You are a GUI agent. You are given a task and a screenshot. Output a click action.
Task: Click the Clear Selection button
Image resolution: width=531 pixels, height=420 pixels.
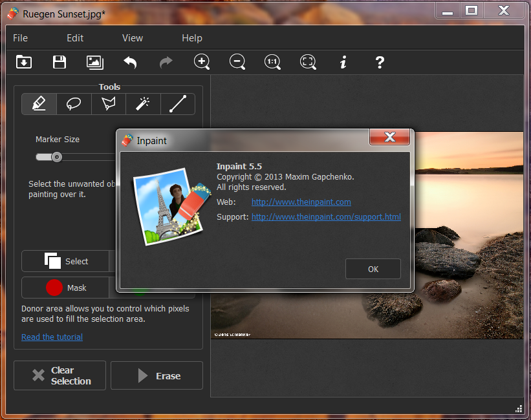click(60, 375)
